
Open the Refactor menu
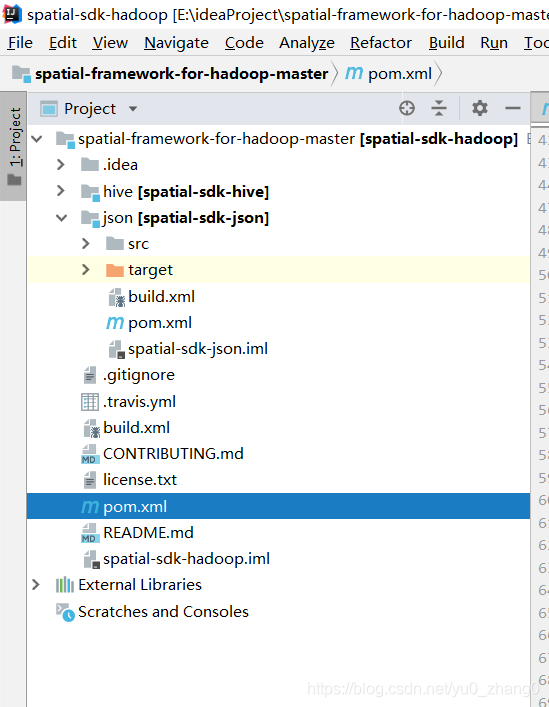(x=381, y=43)
